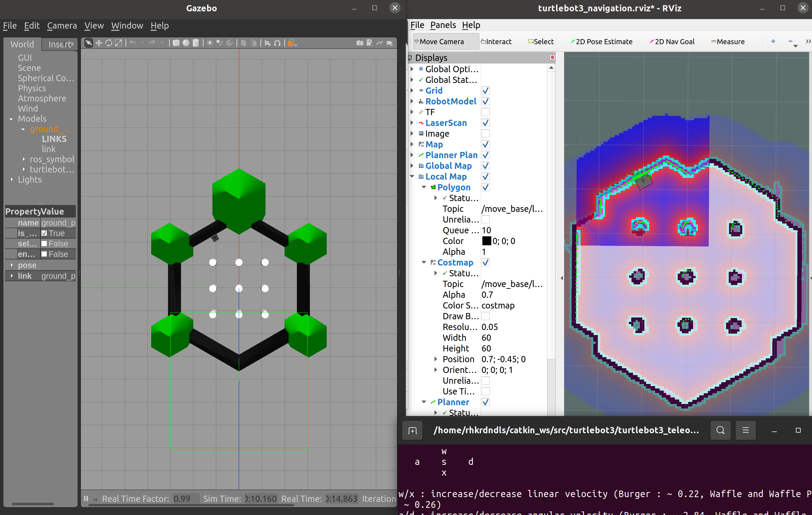Expand the Map display item in RViz

[412, 144]
